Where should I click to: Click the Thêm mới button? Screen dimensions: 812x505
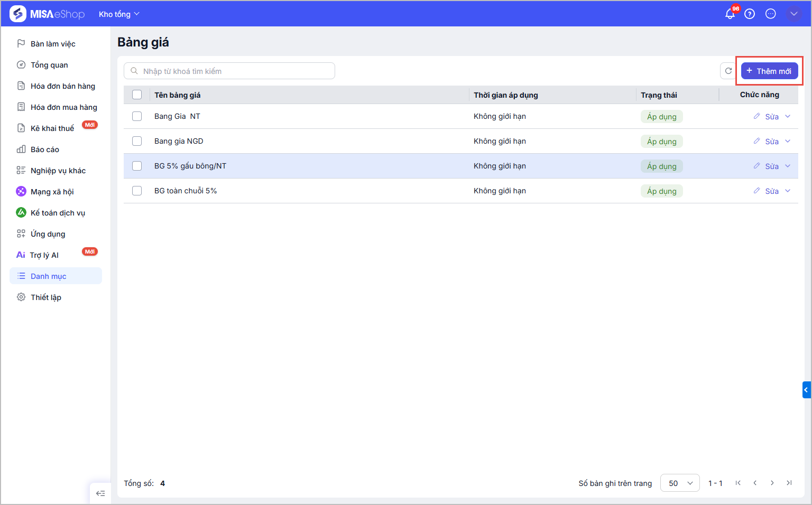[769, 71]
